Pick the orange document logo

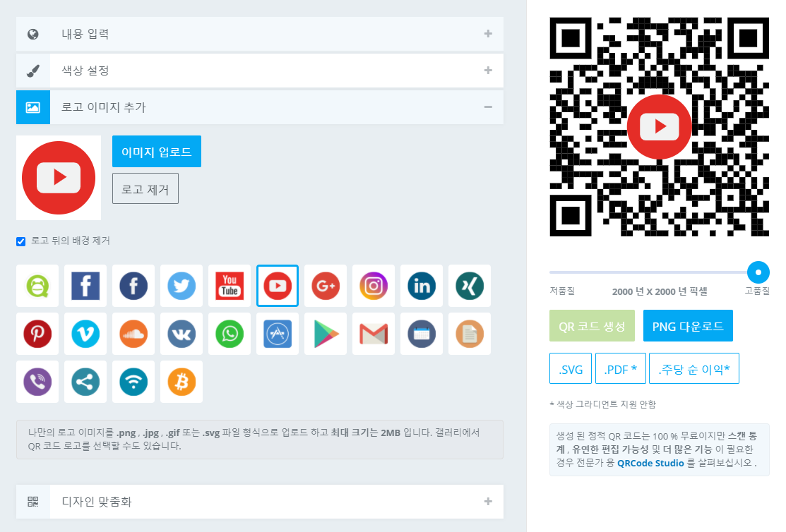click(470, 334)
